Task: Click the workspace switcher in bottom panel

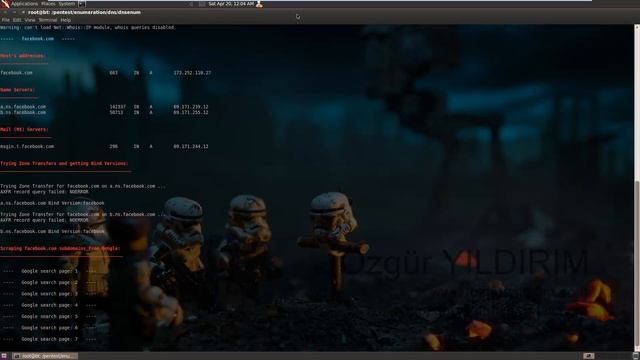Action: (588, 356)
